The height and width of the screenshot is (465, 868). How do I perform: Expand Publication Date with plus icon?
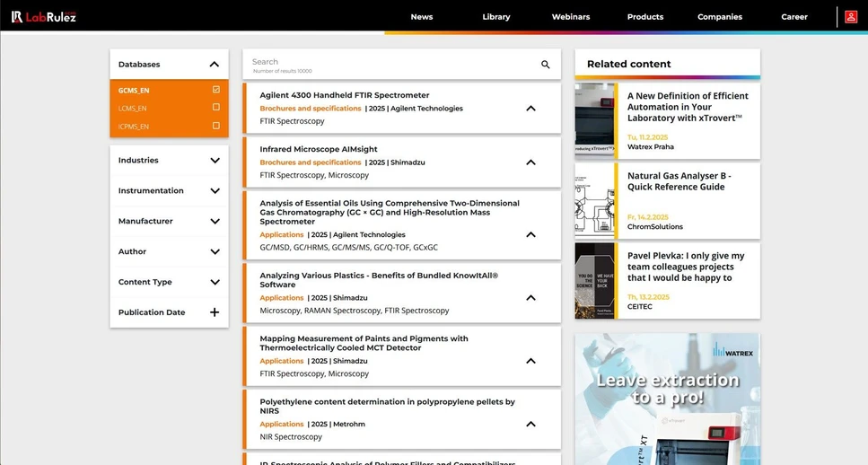coord(215,312)
